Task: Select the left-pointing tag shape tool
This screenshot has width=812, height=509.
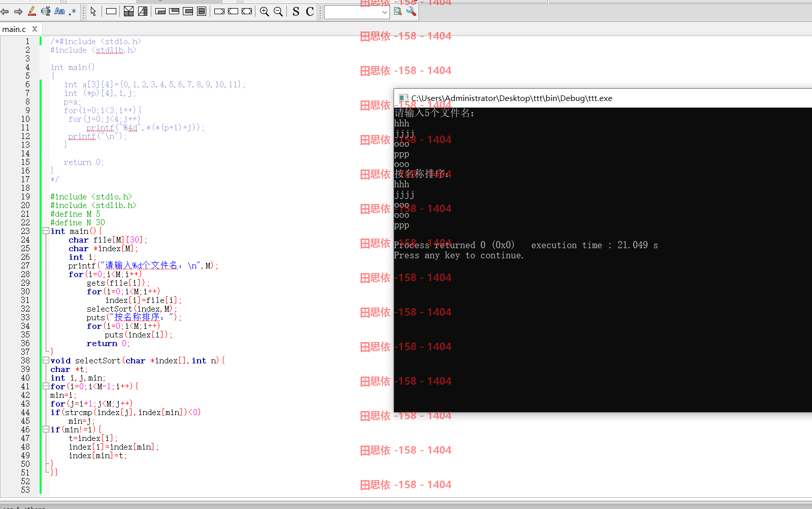Action: click(x=233, y=11)
